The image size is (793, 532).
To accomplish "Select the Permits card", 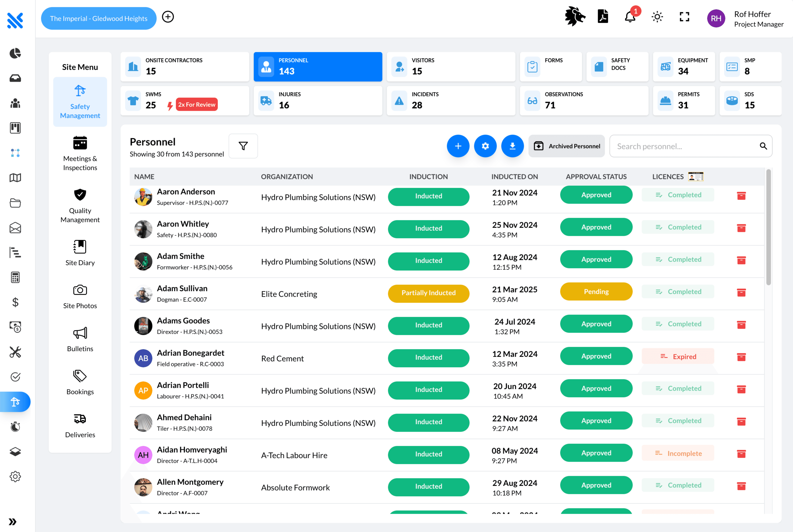I will coord(684,100).
